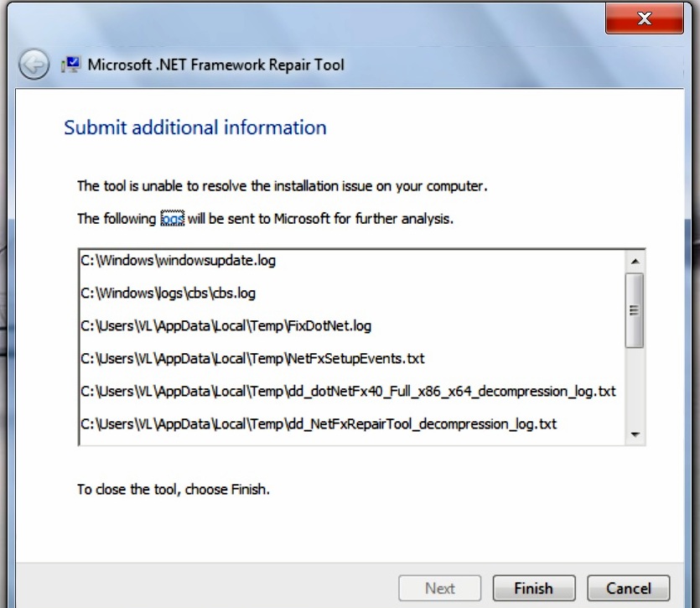This screenshot has width=700, height=608.
Task: Select C:\Windows\windowsupdate.log entry
Action: point(178,261)
